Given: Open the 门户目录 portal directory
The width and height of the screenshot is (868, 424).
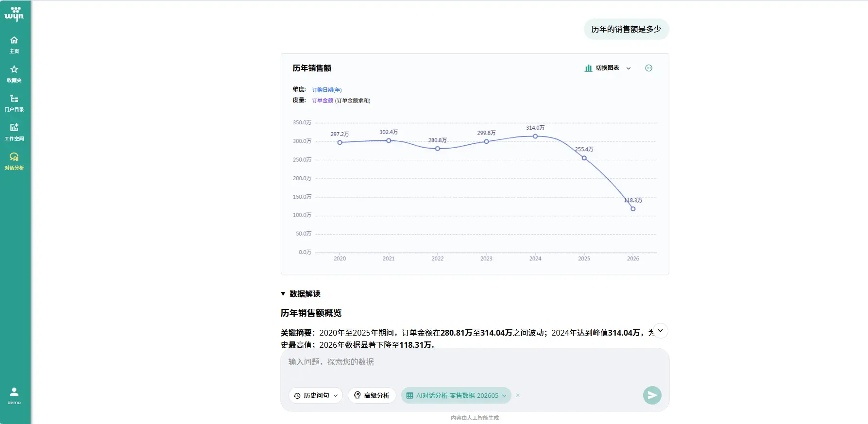Looking at the screenshot, I should point(14,102).
